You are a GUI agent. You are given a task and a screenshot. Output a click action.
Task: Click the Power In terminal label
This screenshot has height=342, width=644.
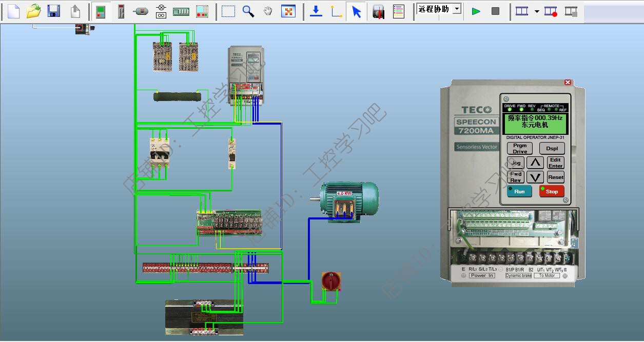click(482, 275)
